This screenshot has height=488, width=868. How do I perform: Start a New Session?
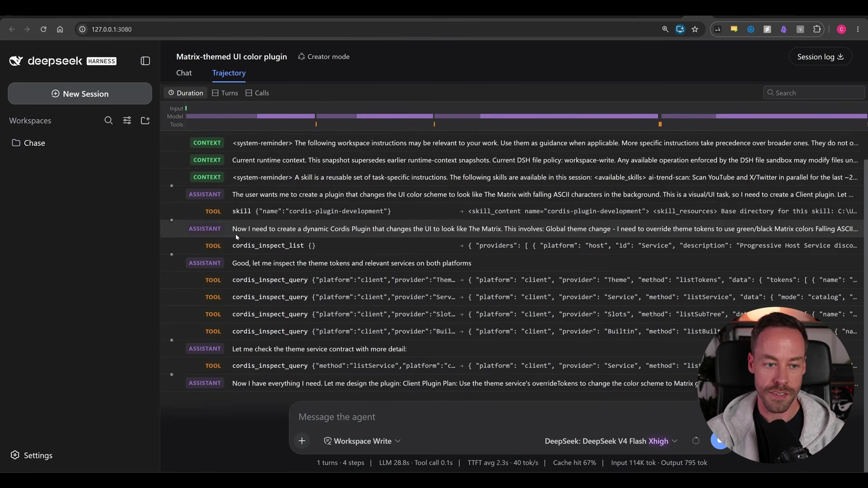pyautogui.click(x=80, y=94)
